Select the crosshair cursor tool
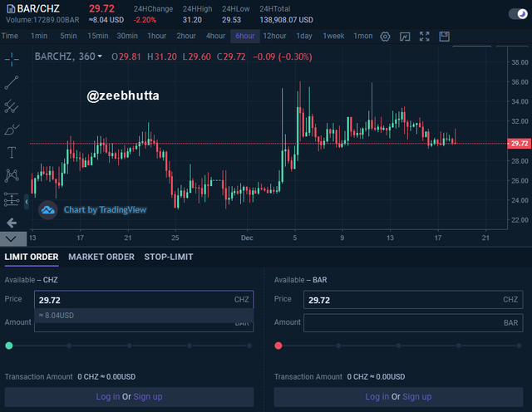The height and width of the screenshot is (412, 532). 12,59
